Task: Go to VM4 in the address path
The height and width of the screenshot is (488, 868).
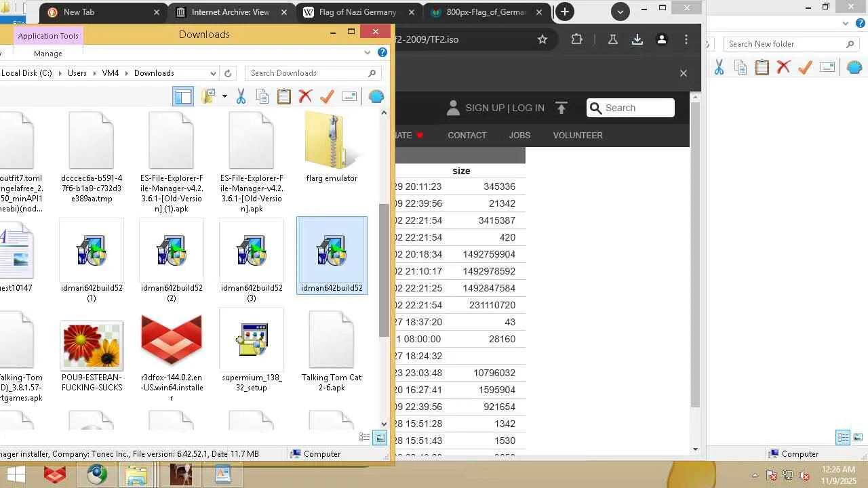Action: pos(111,73)
